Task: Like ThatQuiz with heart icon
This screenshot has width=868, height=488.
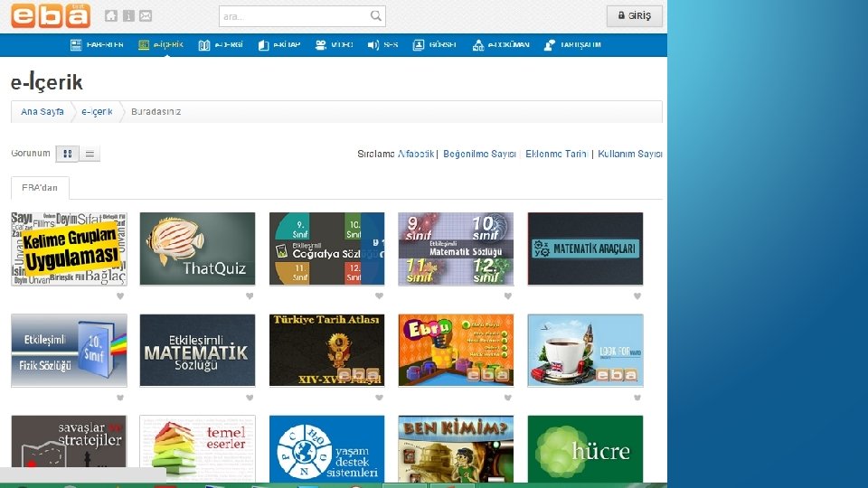Action: coord(250,296)
